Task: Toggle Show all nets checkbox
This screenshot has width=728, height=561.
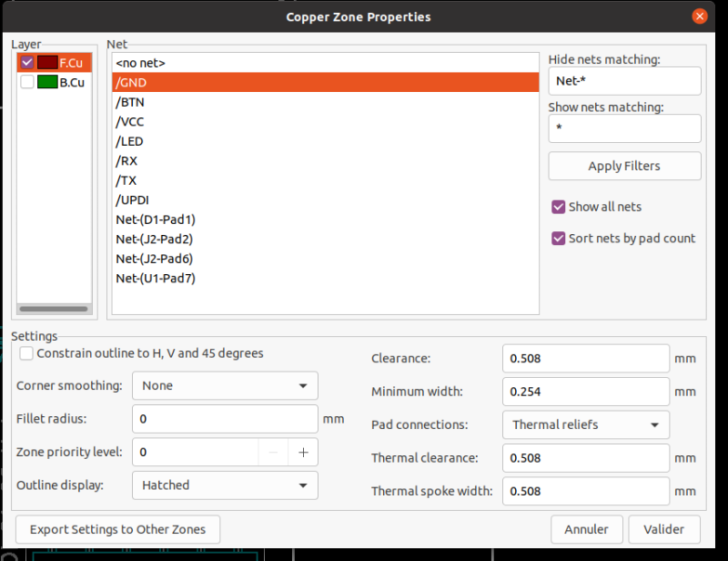Action: pos(558,207)
